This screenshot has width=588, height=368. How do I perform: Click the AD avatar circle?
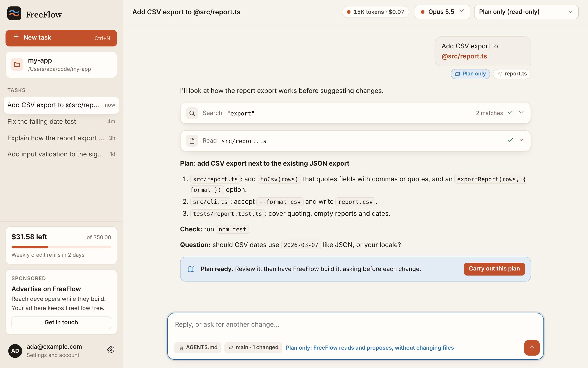click(x=15, y=351)
